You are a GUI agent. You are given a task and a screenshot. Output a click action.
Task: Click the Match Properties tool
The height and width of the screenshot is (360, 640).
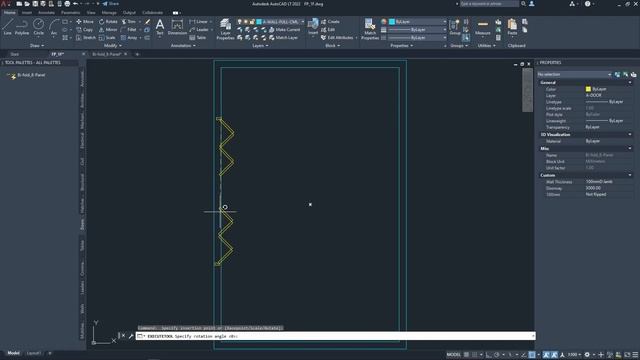(370, 29)
